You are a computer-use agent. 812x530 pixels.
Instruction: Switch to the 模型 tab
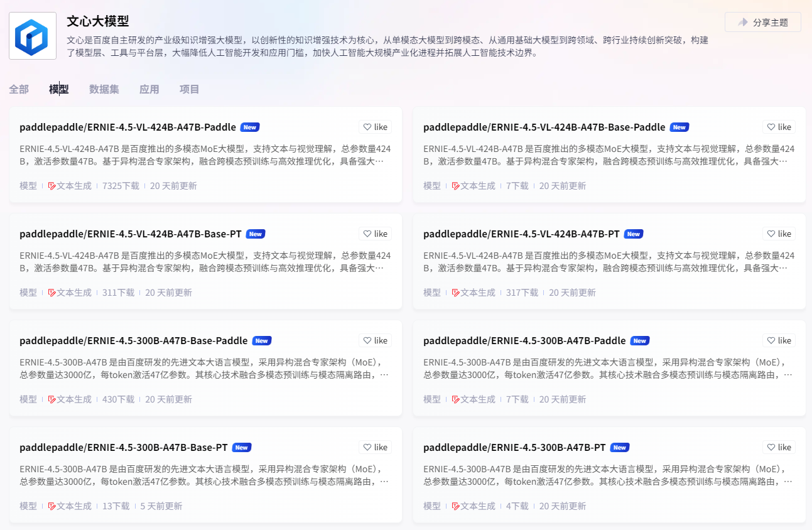(x=59, y=89)
